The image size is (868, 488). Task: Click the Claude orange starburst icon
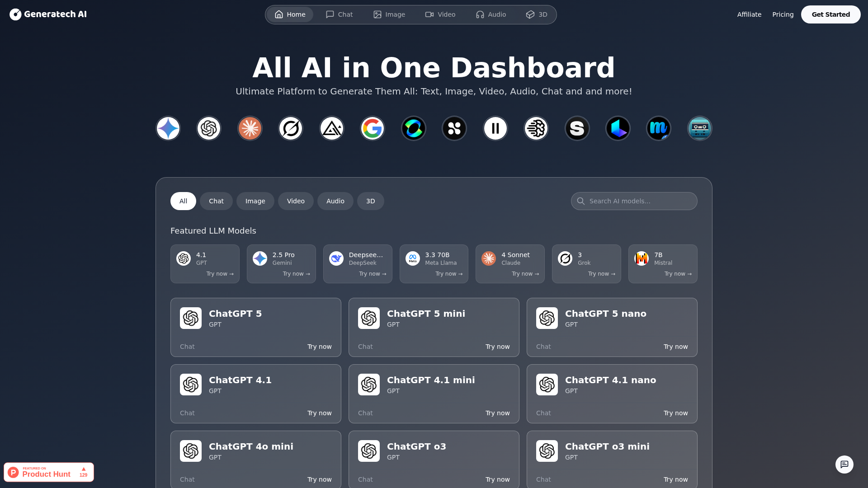point(250,128)
